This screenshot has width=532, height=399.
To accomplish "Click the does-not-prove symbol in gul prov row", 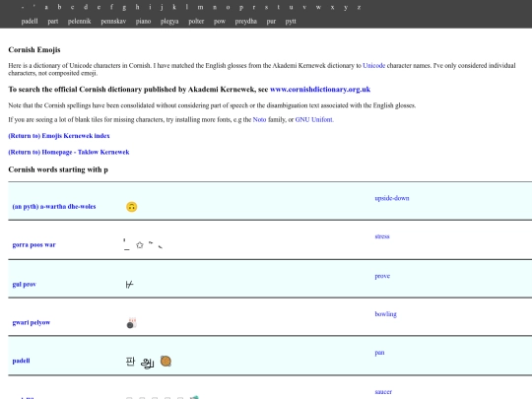I will [129, 285].
